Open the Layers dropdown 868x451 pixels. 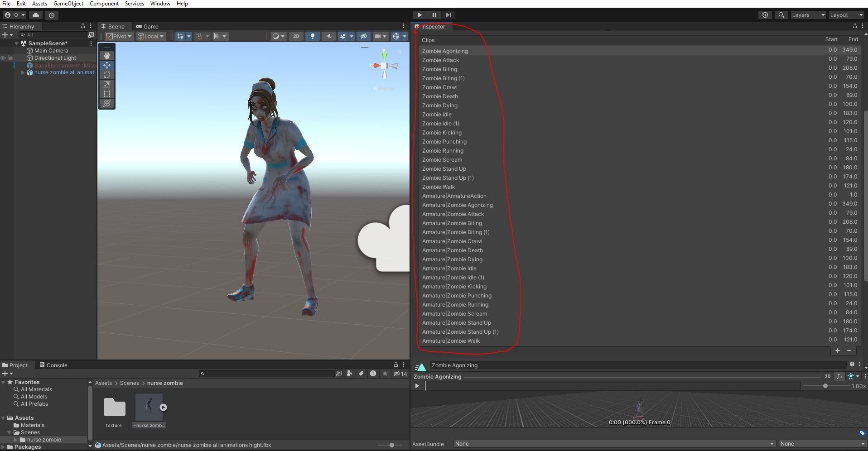[x=808, y=15]
